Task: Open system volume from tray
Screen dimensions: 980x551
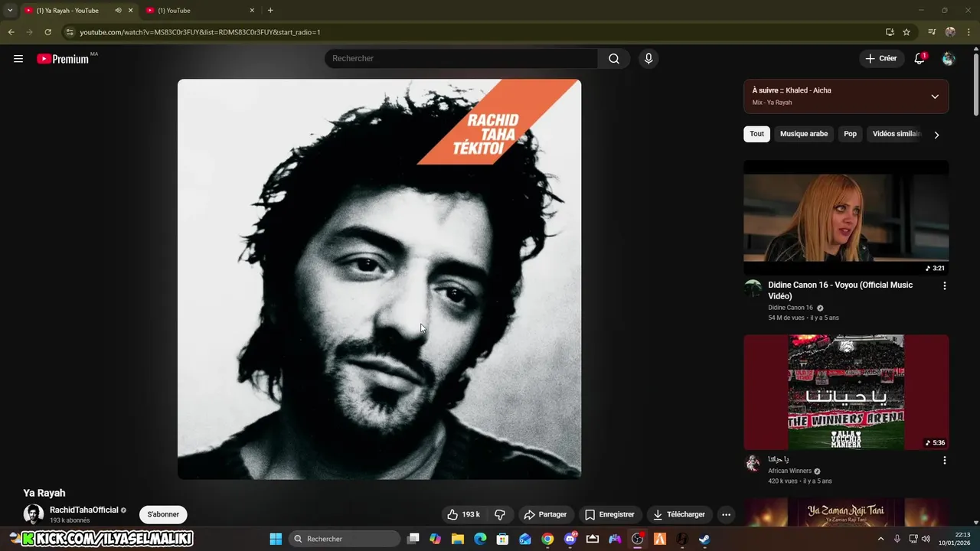Action: point(926,539)
